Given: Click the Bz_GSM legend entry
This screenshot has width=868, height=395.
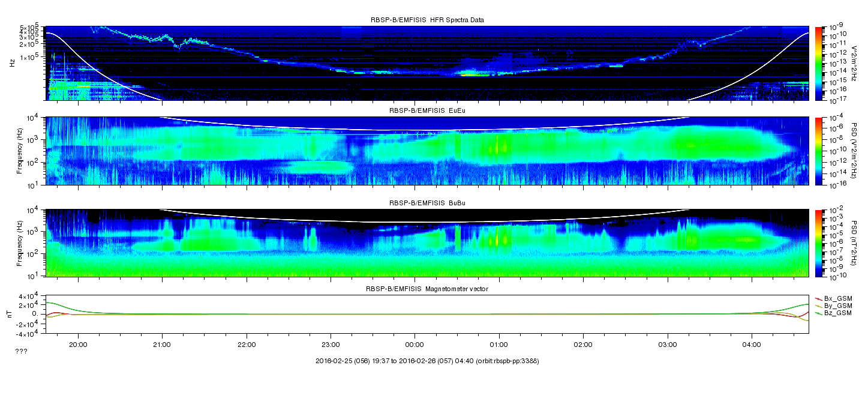Looking at the screenshot, I should pos(834,313).
